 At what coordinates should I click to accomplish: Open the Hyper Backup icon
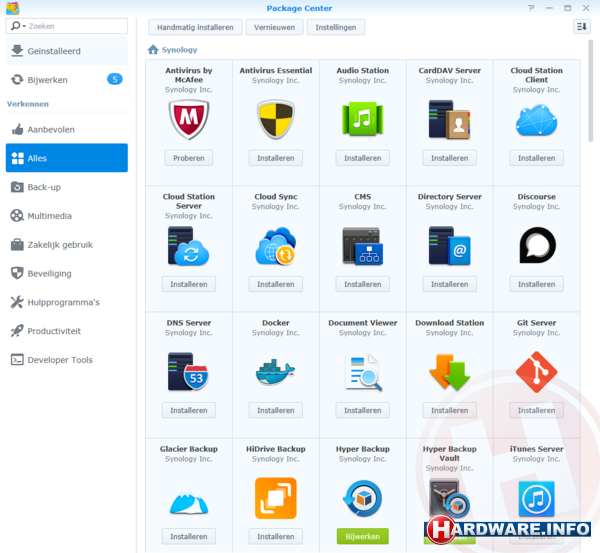click(362, 498)
